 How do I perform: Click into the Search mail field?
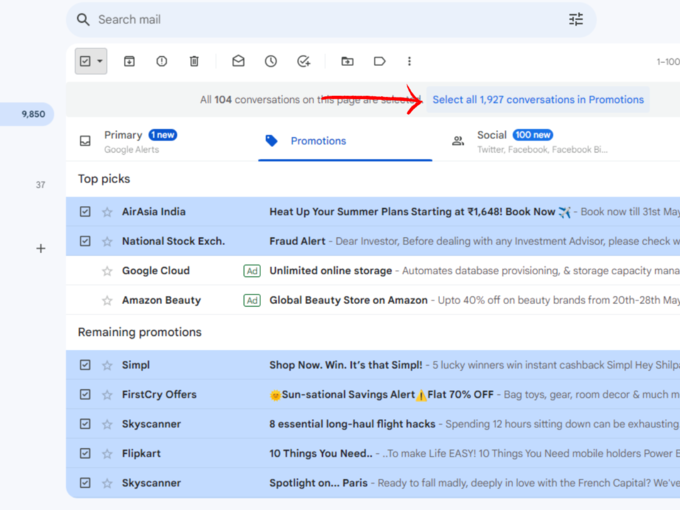point(331,20)
